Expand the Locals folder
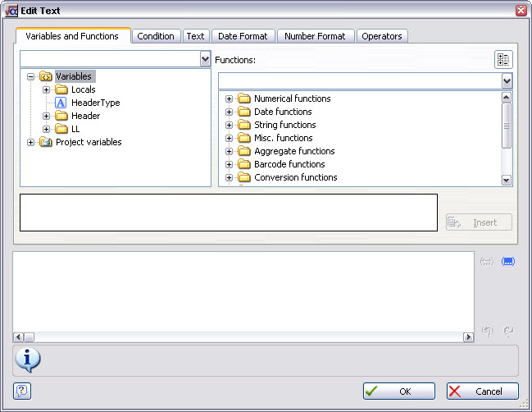The image size is (532, 412). pyautogui.click(x=46, y=90)
